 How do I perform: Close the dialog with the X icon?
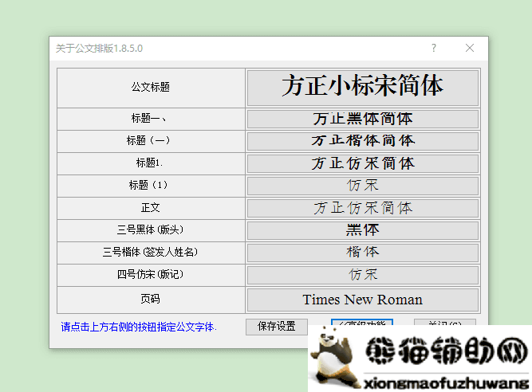click(470, 48)
